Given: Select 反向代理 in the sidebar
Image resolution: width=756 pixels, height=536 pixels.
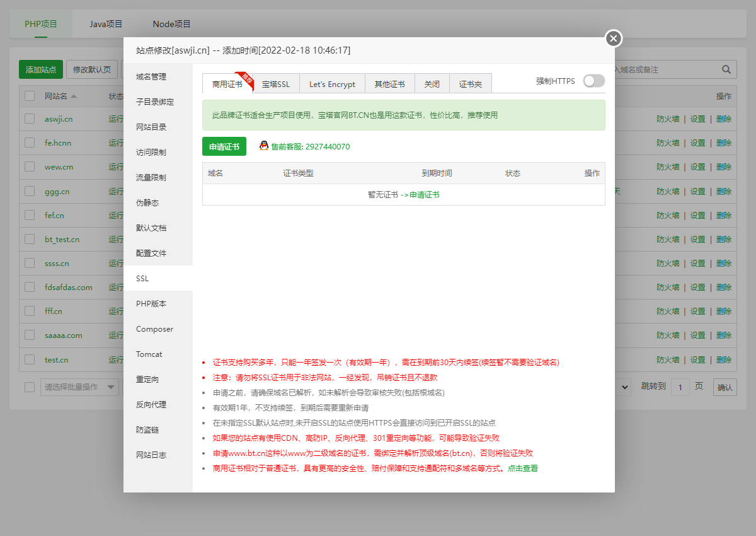Looking at the screenshot, I should [x=151, y=404].
